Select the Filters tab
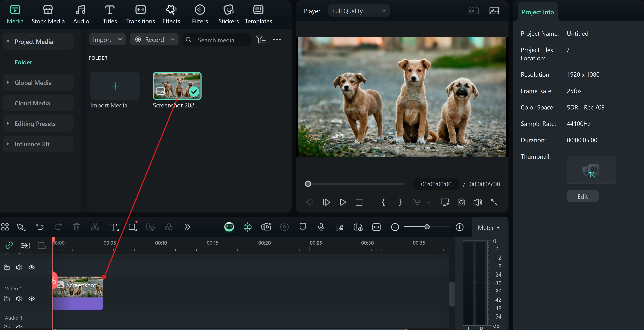 coord(200,15)
